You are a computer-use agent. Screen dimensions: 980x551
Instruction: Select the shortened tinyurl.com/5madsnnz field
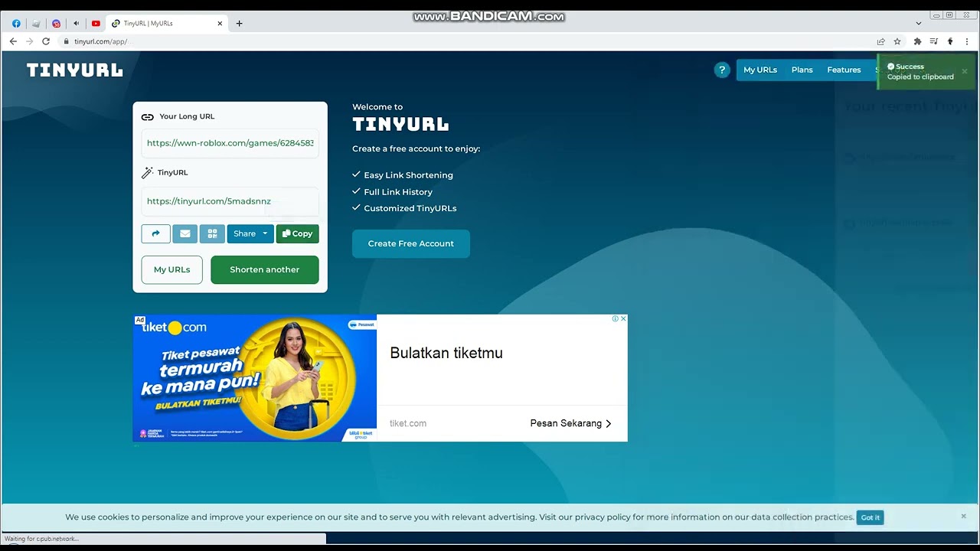click(x=230, y=201)
